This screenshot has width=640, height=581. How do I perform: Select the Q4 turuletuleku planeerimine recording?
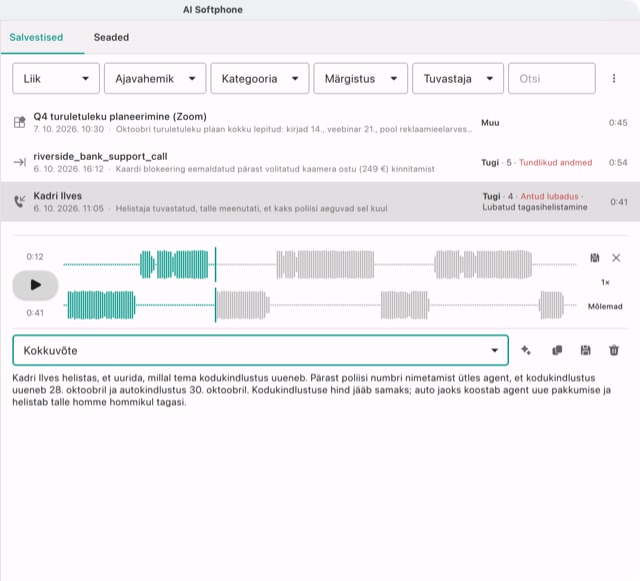[x=320, y=122]
